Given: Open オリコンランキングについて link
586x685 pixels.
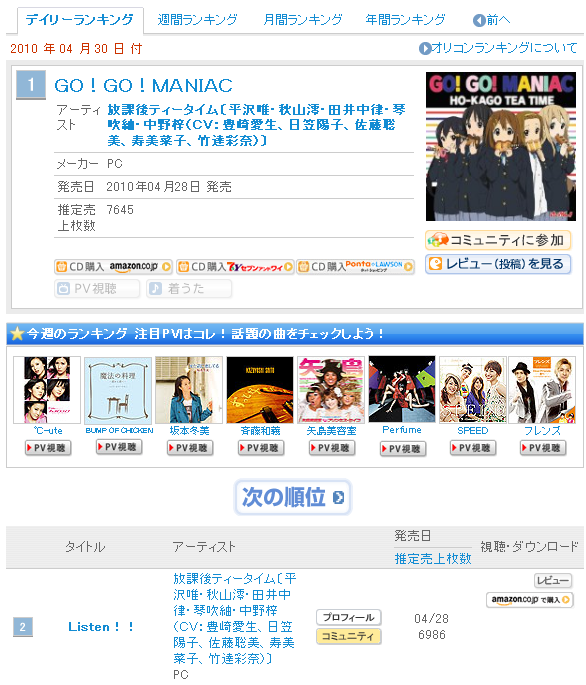Looking at the screenshot, I should pos(498,48).
